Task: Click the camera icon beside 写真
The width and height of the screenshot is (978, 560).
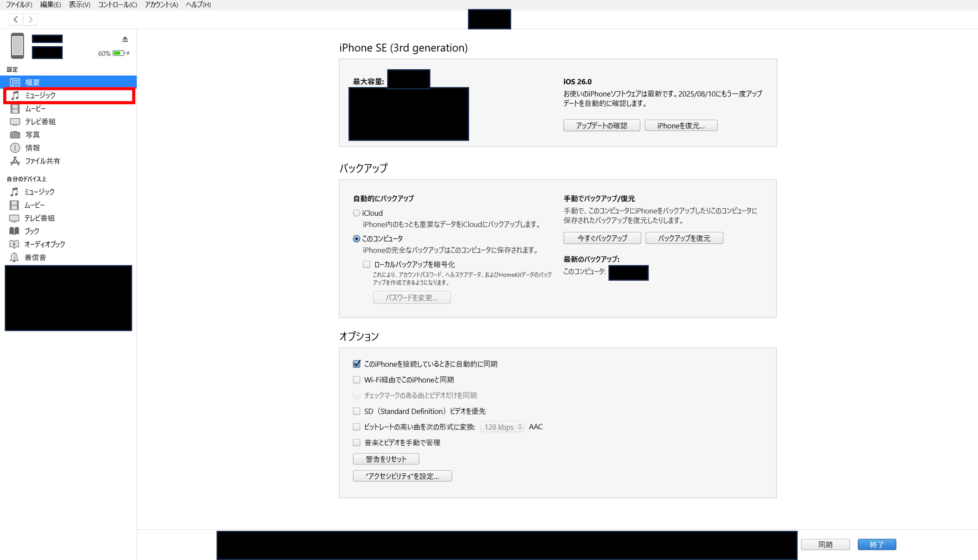Action: (15, 135)
